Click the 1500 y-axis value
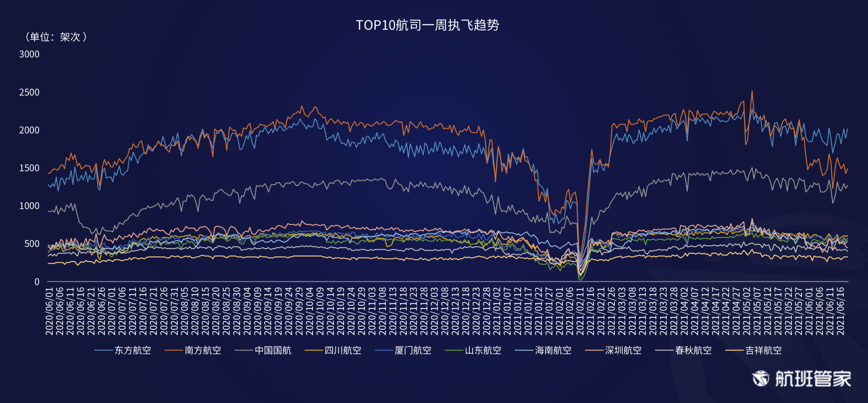The height and width of the screenshot is (403, 868). click(x=29, y=168)
